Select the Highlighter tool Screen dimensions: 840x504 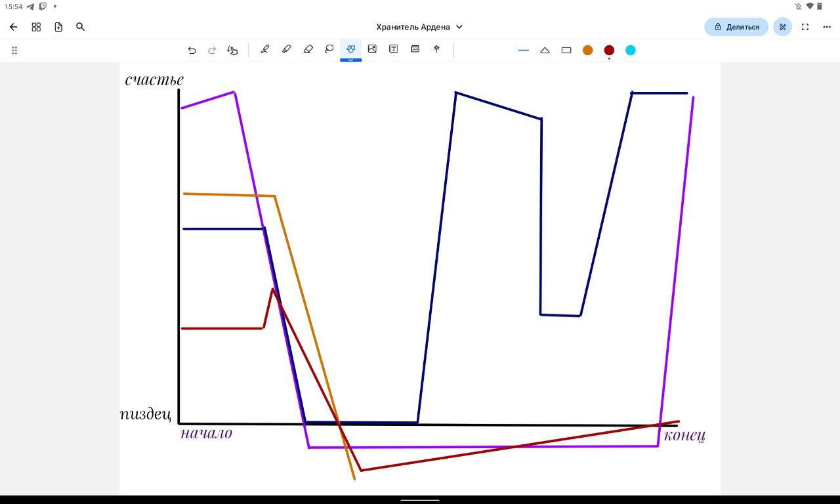[286, 49]
